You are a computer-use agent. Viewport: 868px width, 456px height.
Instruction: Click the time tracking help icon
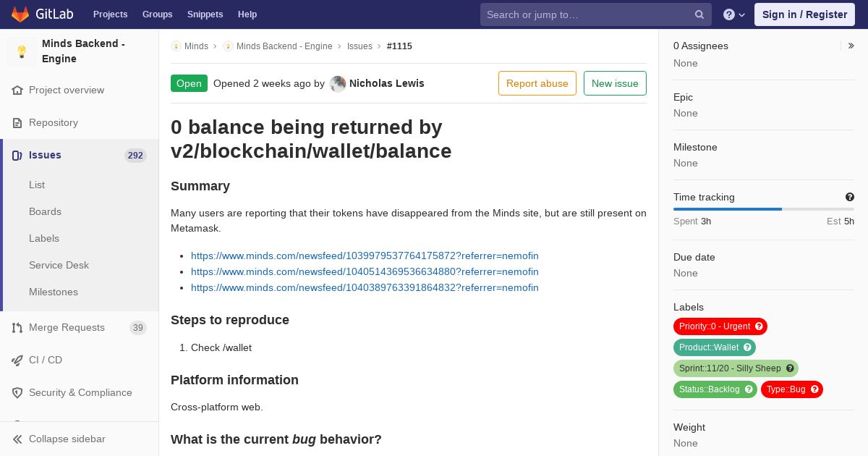point(850,197)
